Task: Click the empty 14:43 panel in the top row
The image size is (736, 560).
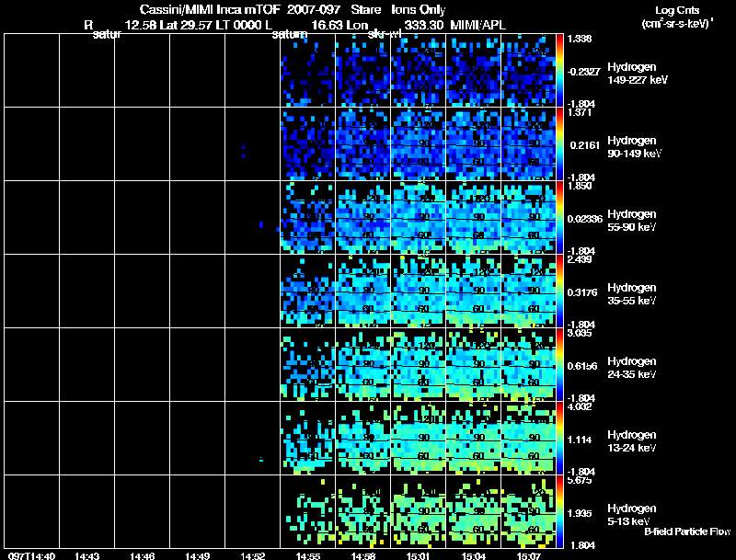Action: tap(86, 70)
